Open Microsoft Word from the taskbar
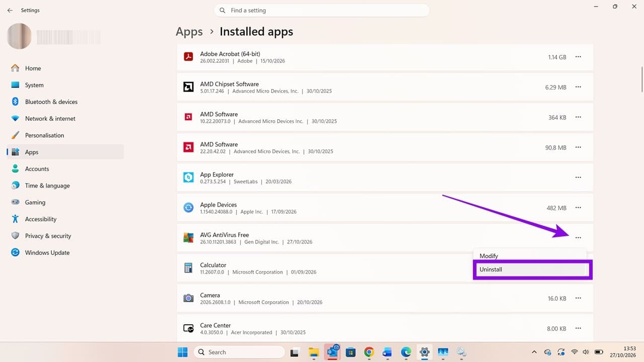Screen dimensions: 644x362 387,352
